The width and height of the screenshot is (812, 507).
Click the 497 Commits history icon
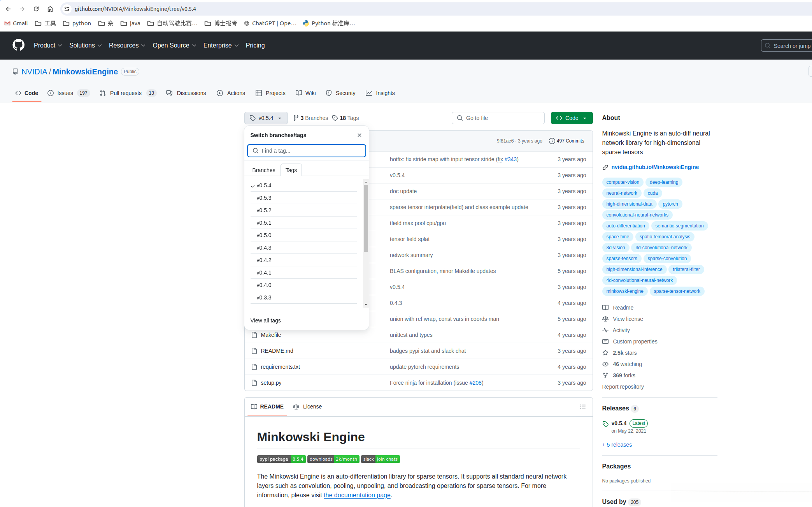pos(552,141)
